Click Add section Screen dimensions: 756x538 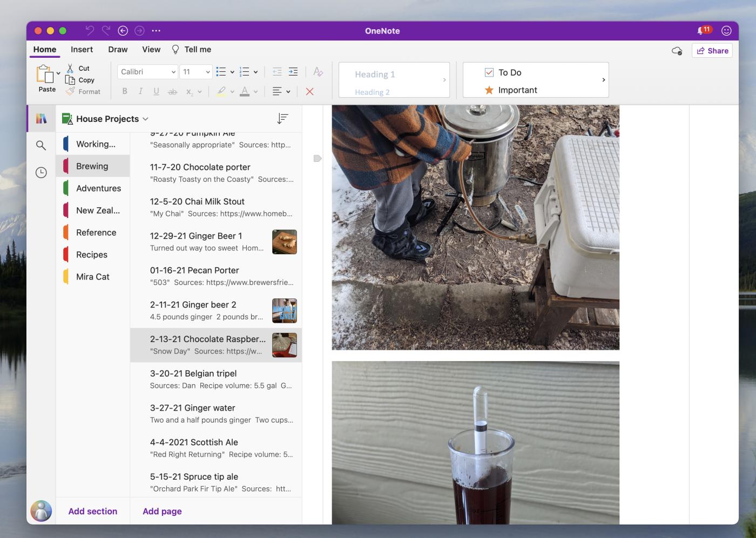[93, 511]
